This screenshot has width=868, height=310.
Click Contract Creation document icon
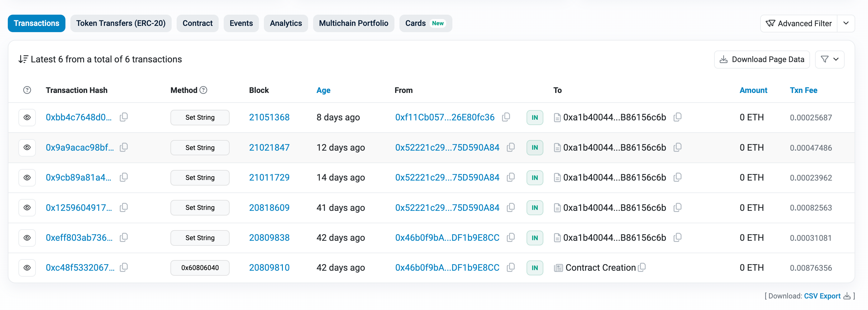coord(558,268)
